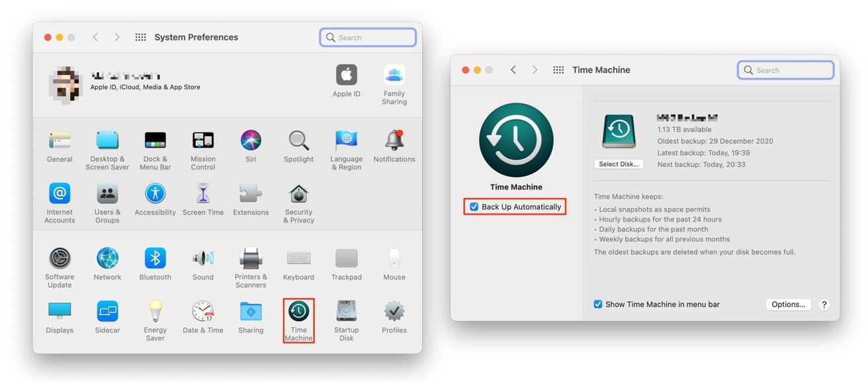Close the Time Machine window
Image resolution: width=868 pixels, height=382 pixels.
[466, 70]
